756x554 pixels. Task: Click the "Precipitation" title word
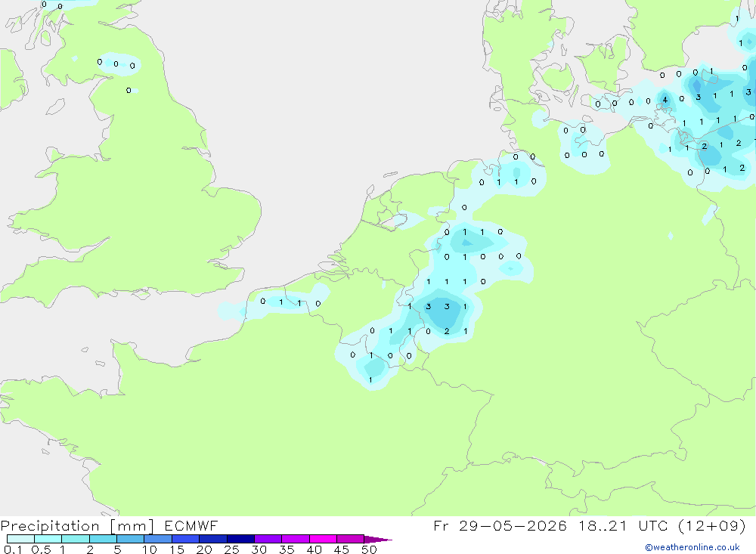pyautogui.click(x=50, y=526)
